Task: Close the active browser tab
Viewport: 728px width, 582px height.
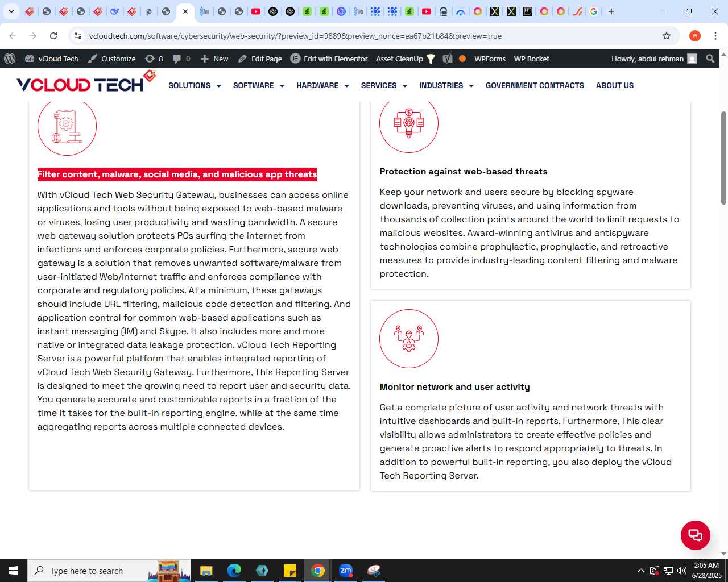Action: (185, 11)
